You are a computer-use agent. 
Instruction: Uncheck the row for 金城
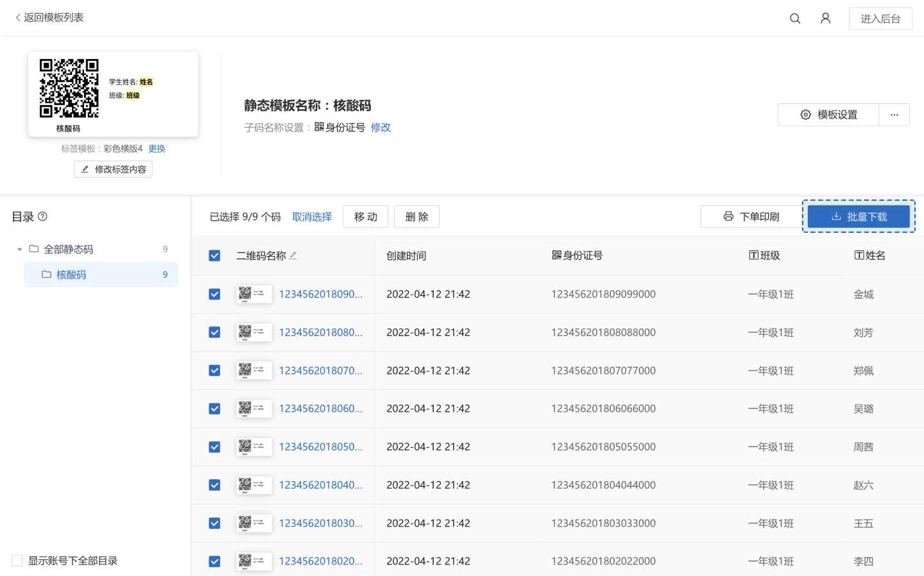point(215,294)
